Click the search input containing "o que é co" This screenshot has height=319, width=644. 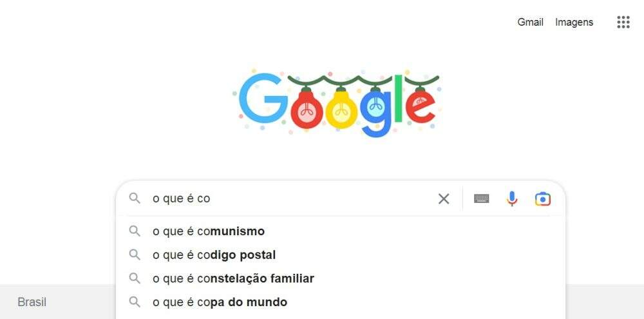click(x=290, y=198)
